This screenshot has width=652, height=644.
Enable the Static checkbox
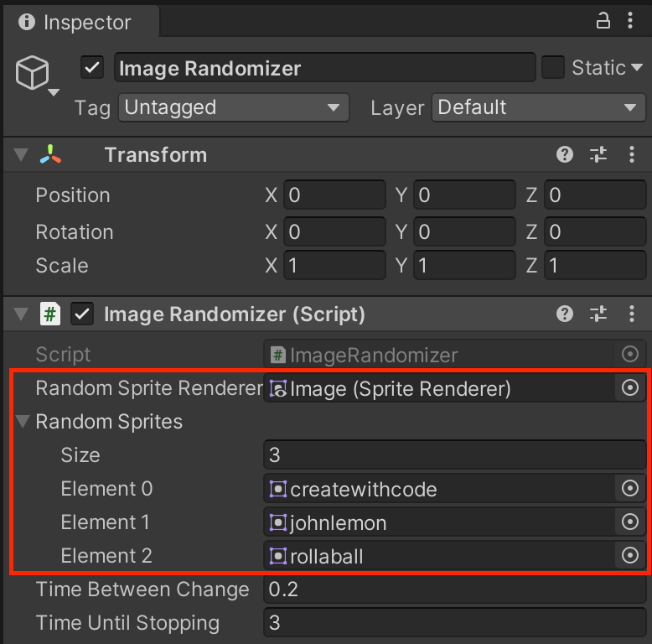[553, 68]
